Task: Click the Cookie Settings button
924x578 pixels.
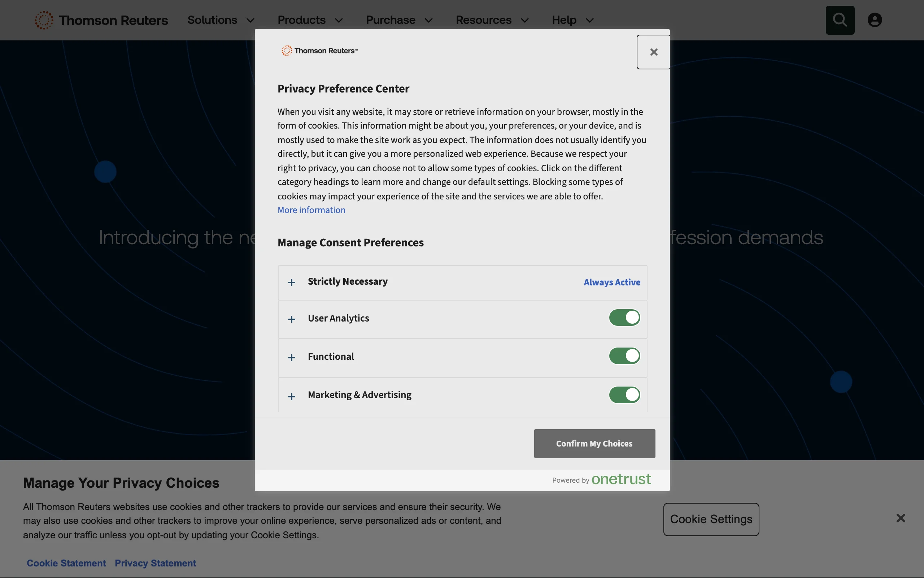Action: tap(711, 519)
